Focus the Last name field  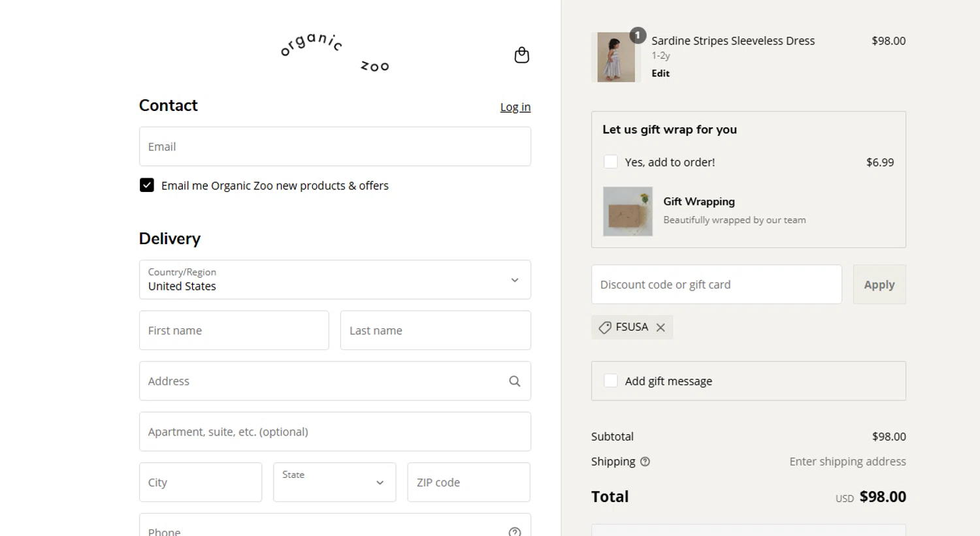pos(436,330)
